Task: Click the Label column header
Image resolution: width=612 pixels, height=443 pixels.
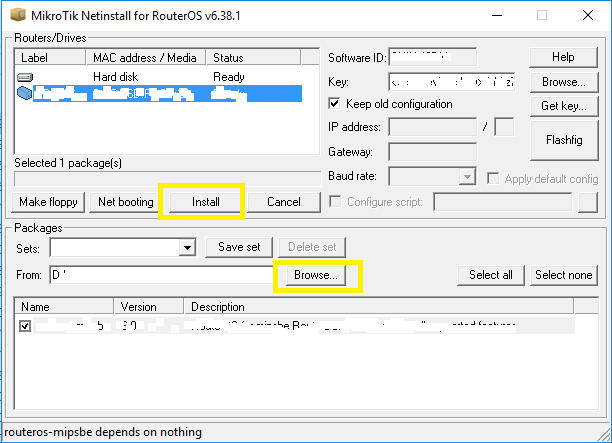Action: point(50,58)
